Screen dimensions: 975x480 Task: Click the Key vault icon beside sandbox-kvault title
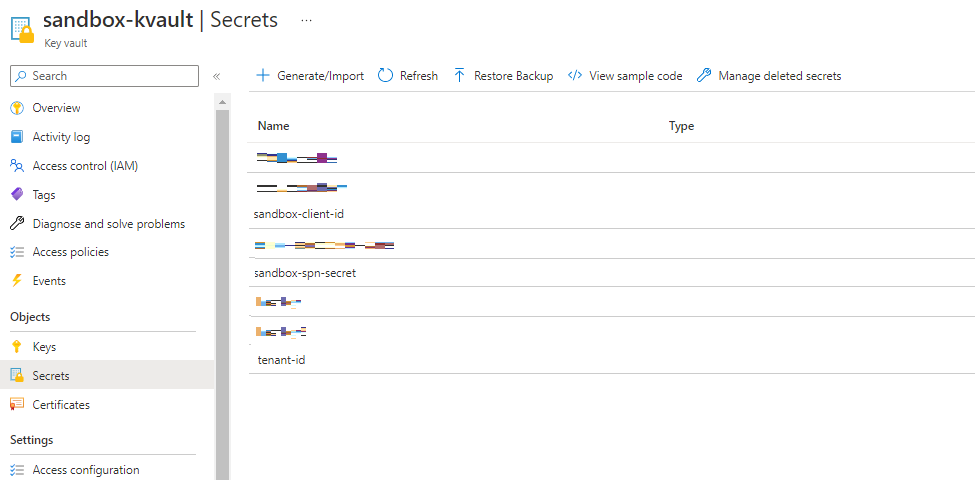click(22, 29)
